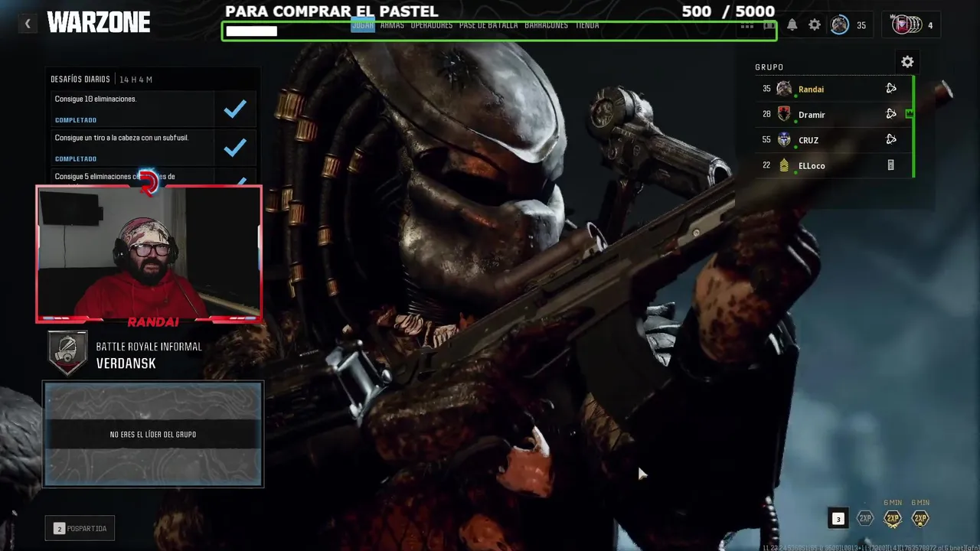Click Randai's emblem in the group list

click(x=784, y=89)
